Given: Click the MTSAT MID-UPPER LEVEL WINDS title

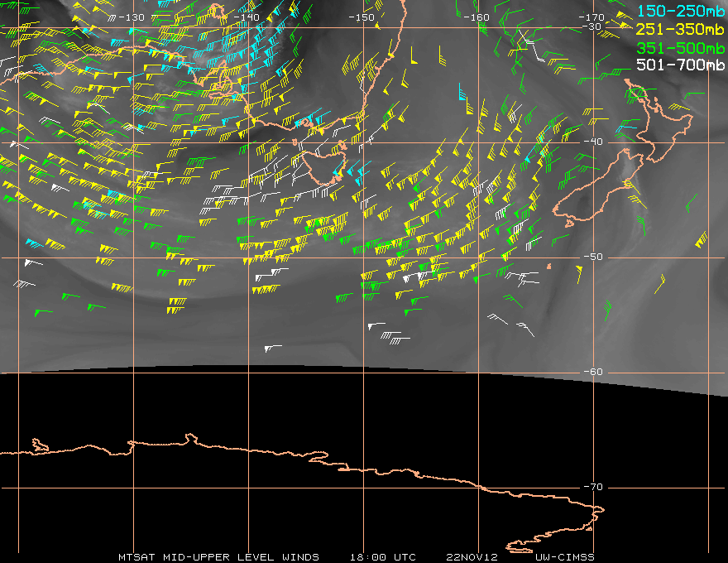Looking at the screenshot, I should tap(218, 556).
